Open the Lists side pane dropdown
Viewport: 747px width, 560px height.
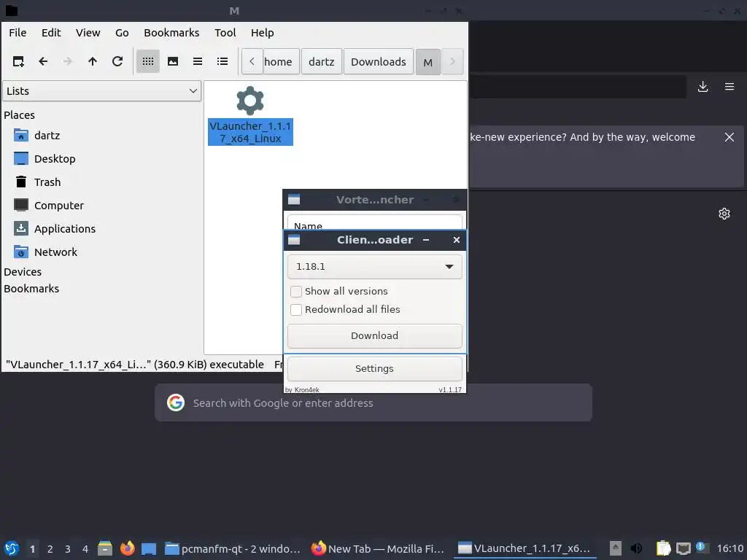click(x=102, y=91)
